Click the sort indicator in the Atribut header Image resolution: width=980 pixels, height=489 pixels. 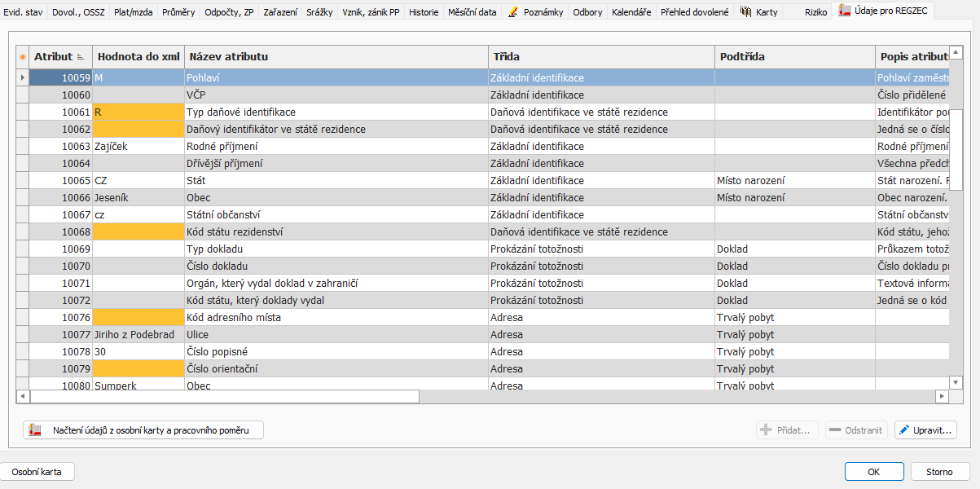[x=81, y=57]
